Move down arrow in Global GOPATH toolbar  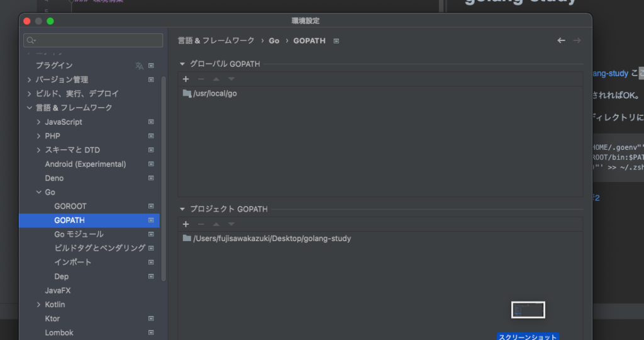pos(231,79)
